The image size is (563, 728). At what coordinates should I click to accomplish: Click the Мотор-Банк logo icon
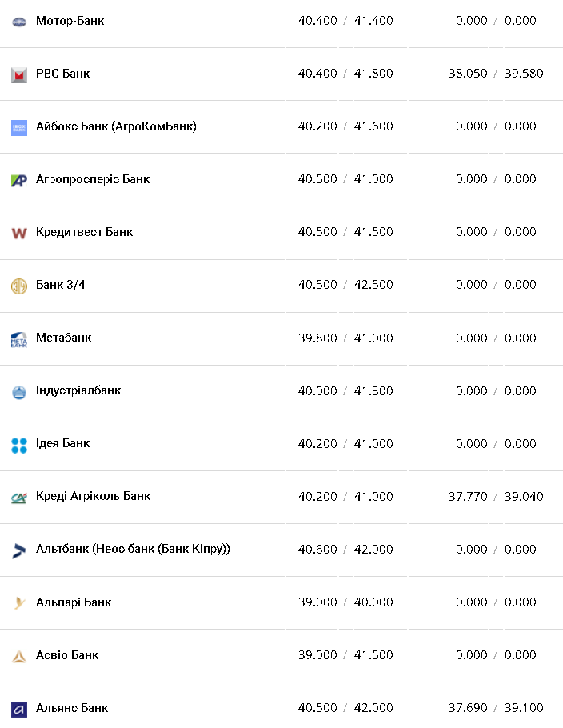click(x=19, y=22)
